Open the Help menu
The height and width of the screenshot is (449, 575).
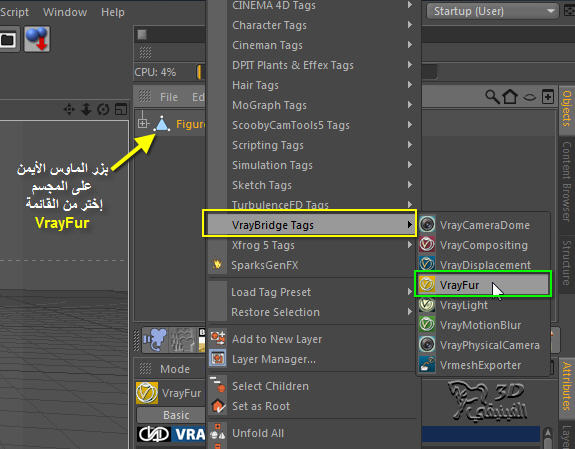[113, 12]
